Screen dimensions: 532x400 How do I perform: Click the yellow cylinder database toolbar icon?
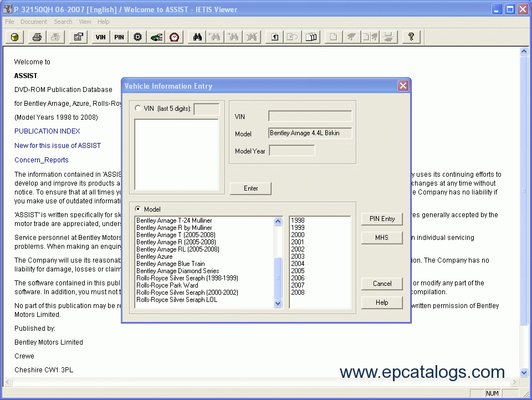pyautogui.click(x=14, y=37)
